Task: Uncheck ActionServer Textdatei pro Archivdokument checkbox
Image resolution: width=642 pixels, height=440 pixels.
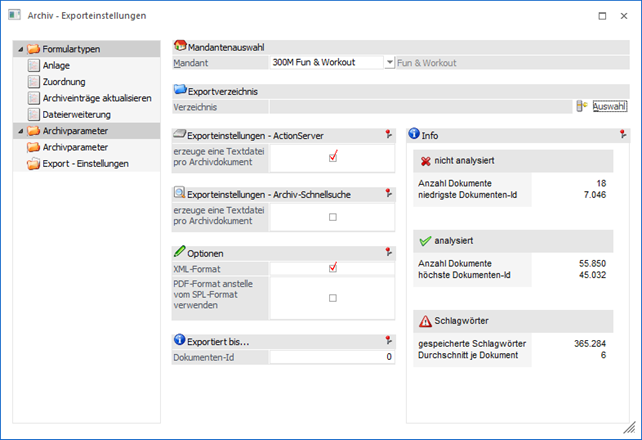Action: pos(333,156)
